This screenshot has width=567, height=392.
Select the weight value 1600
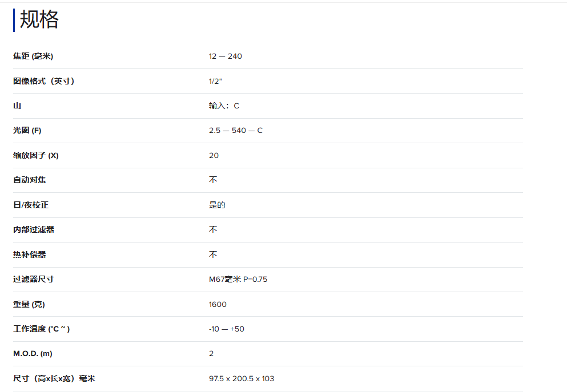[x=218, y=304]
